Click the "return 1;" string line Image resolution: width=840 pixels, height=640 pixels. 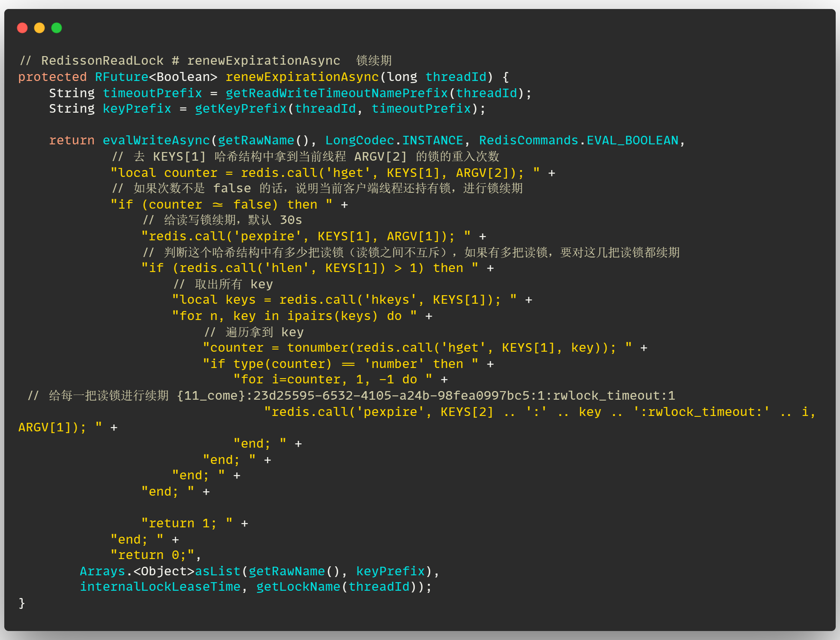click(x=187, y=523)
